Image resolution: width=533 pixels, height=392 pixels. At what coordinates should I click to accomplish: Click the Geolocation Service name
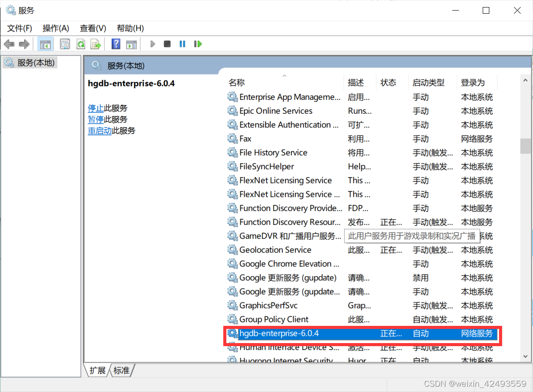pos(275,250)
